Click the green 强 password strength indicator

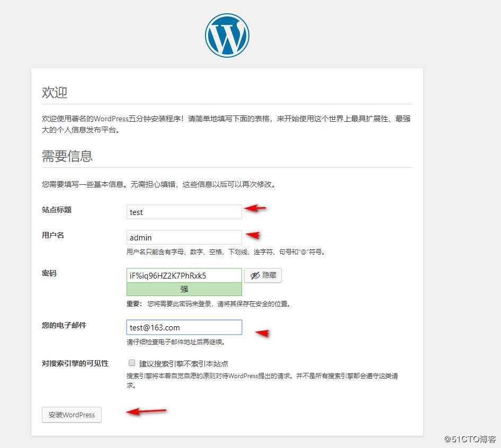point(184,289)
